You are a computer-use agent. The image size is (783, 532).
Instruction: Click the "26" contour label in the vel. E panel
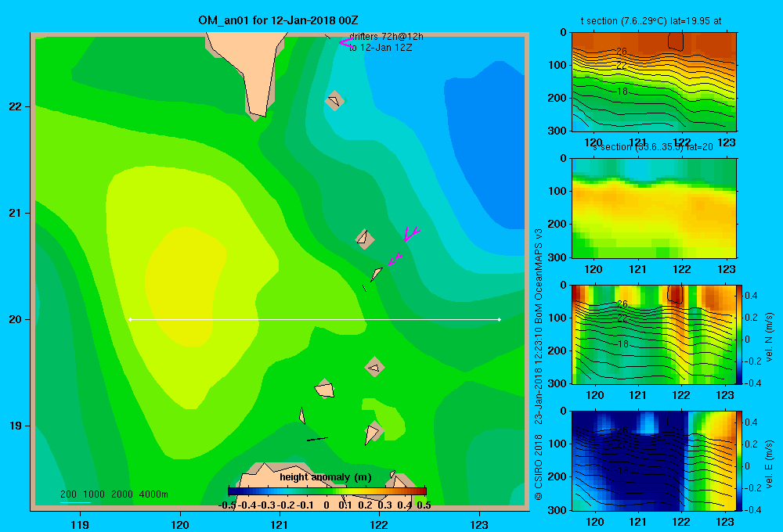point(622,430)
